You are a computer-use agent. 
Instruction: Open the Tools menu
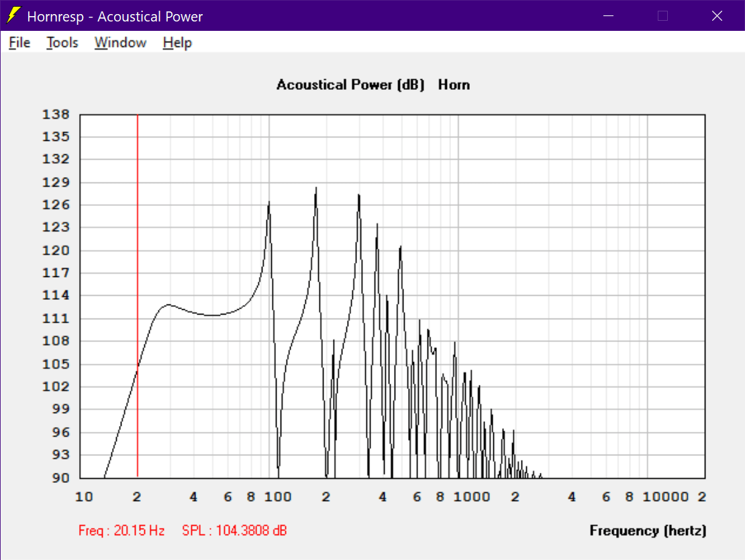(x=62, y=43)
